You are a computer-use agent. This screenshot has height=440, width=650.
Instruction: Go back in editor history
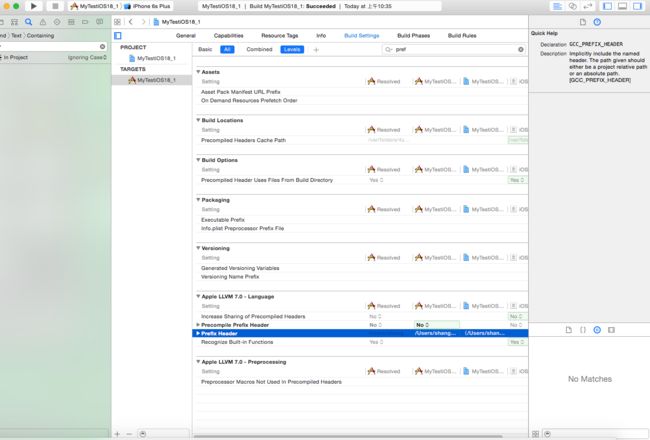tap(131, 22)
